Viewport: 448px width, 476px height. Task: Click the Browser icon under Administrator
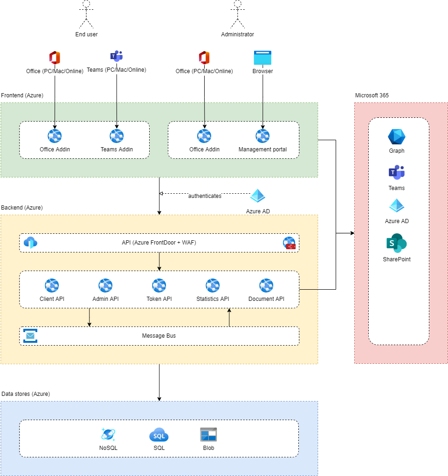click(262, 58)
